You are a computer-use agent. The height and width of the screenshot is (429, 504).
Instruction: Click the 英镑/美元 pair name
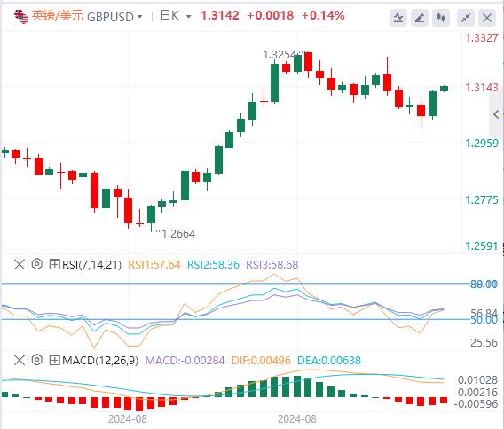58,15
